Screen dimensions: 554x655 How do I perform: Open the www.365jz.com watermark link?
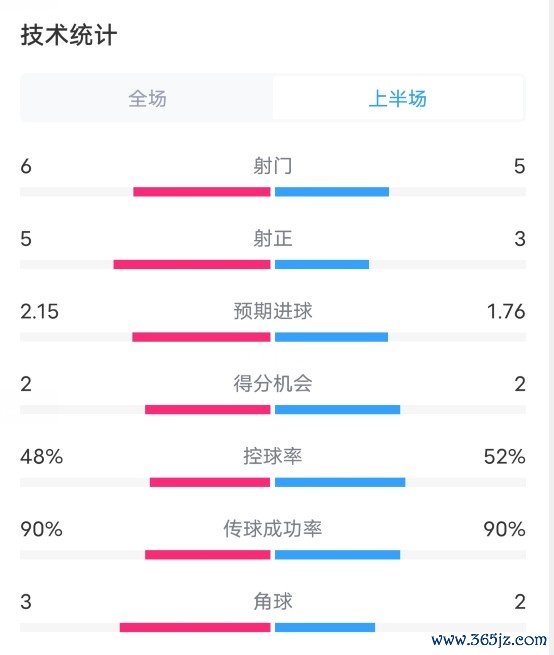click(489, 640)
